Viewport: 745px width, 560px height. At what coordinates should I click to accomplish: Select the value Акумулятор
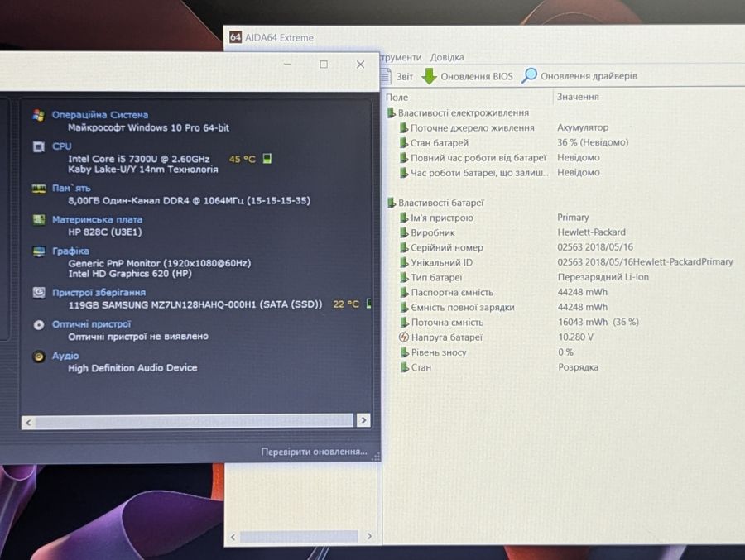point(583,127)
